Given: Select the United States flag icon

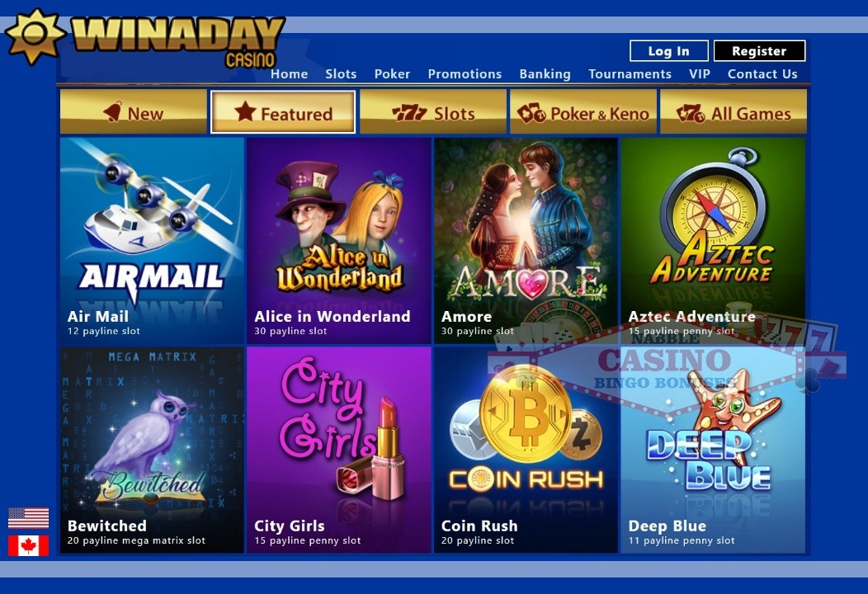Looking at the screenshot, I should (28, 518).
